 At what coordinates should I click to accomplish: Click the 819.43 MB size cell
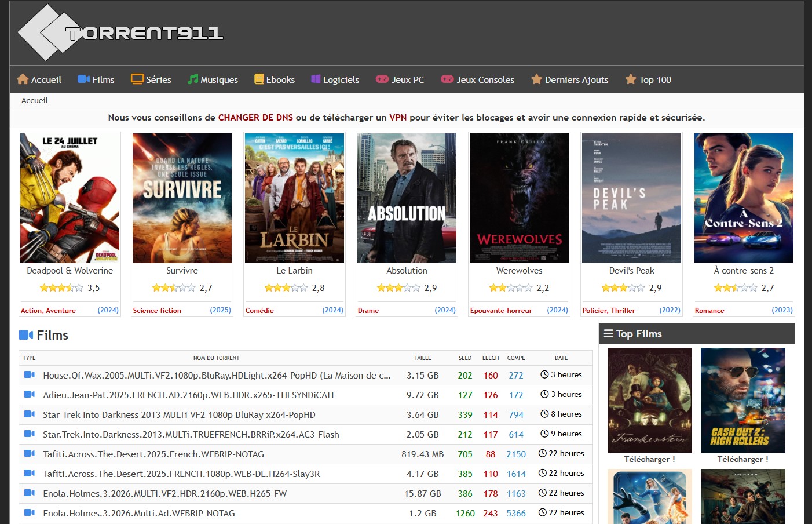coord(423,454)
